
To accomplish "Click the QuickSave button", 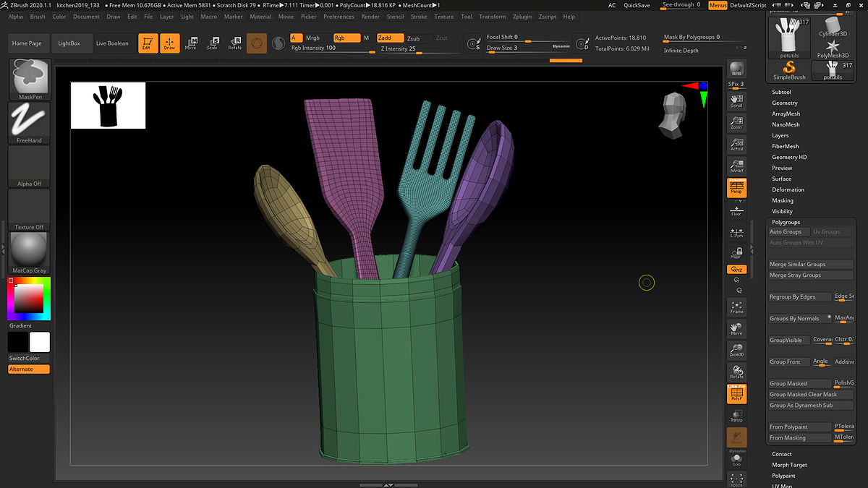I will [637, 5].
